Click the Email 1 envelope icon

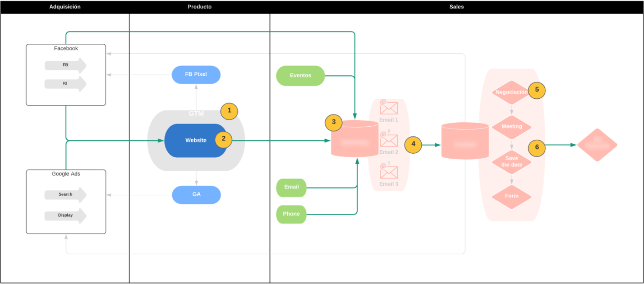pos(389,108)
